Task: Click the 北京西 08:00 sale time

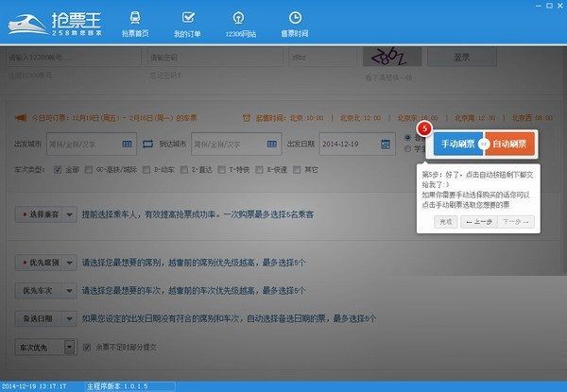Action: pos(532,118)
